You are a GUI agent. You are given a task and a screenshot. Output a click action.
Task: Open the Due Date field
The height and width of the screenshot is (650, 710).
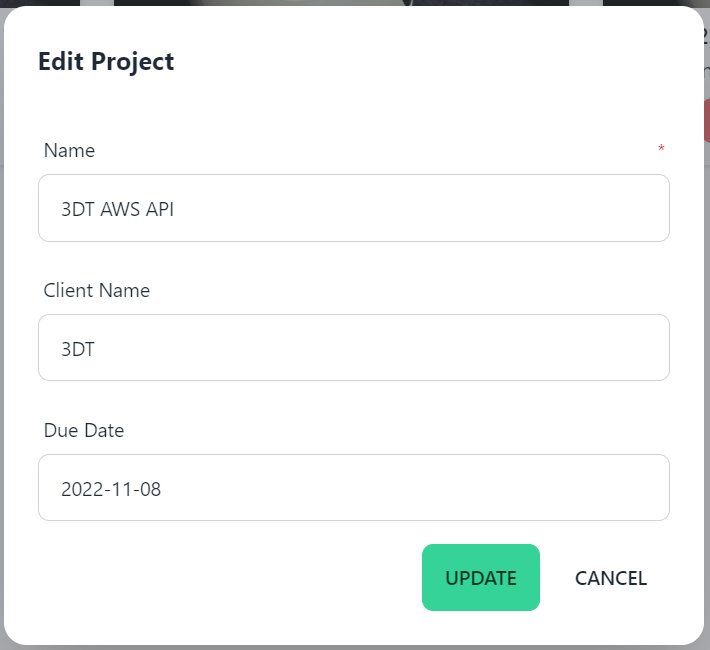point(354,488)
